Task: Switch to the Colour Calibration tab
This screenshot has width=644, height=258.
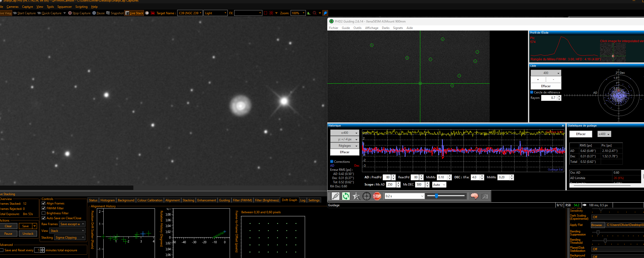Action: click(150, 200)
